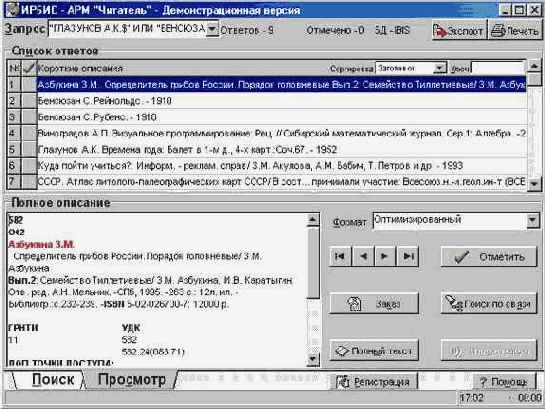This screenshot has width=545, height=409.
Task: Click the 'Отмечено - 0' marked counter
Action: coord(335,31)
